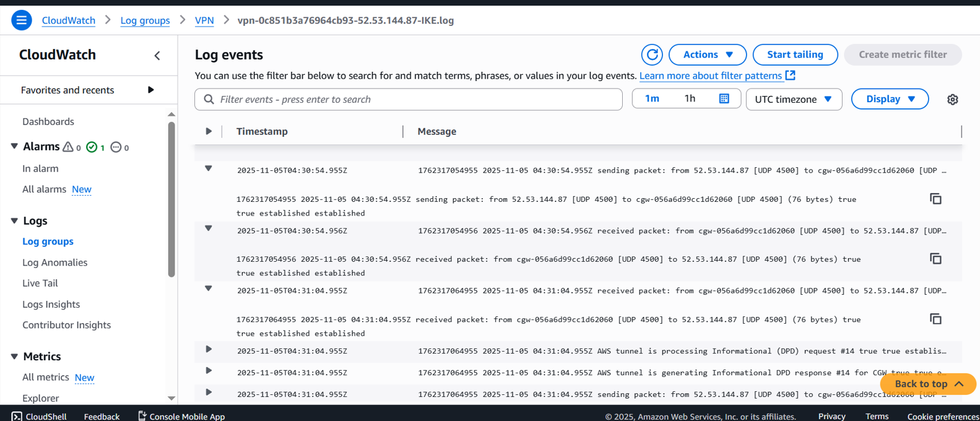Expand all rows via header arrow
Image resolution: width=980 pixels, height=421 pixels.
click(209, 131)
